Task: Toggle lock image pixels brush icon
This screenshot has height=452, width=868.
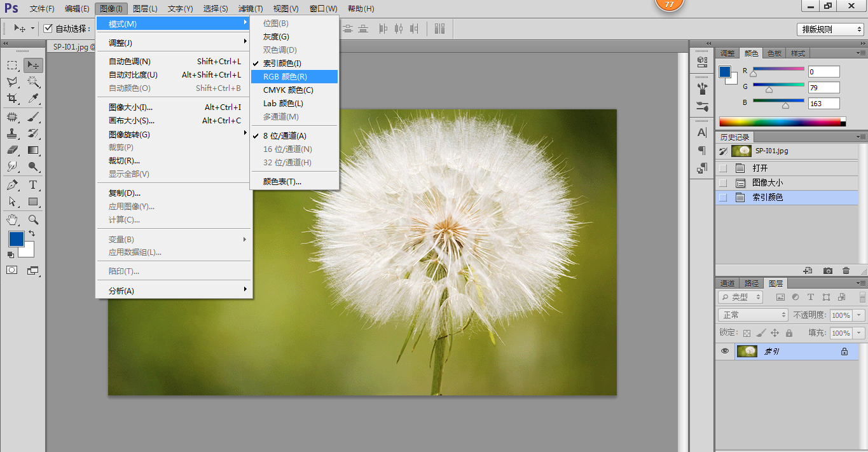Action: [x=761, y=333]
